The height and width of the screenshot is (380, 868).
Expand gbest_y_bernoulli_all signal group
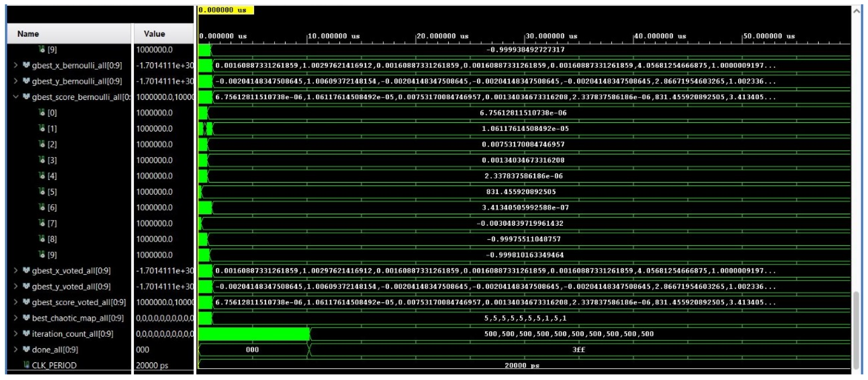15,81
